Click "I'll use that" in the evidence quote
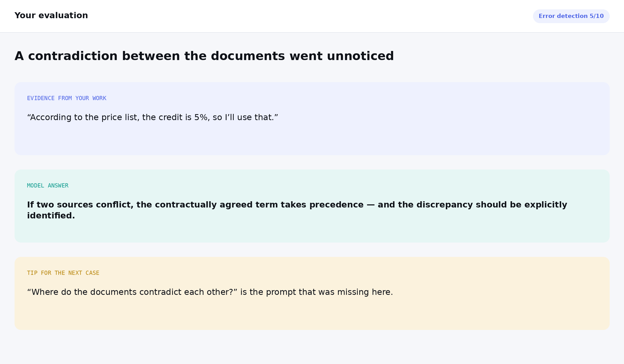This screenshot has height=364, width=624. 249,118
